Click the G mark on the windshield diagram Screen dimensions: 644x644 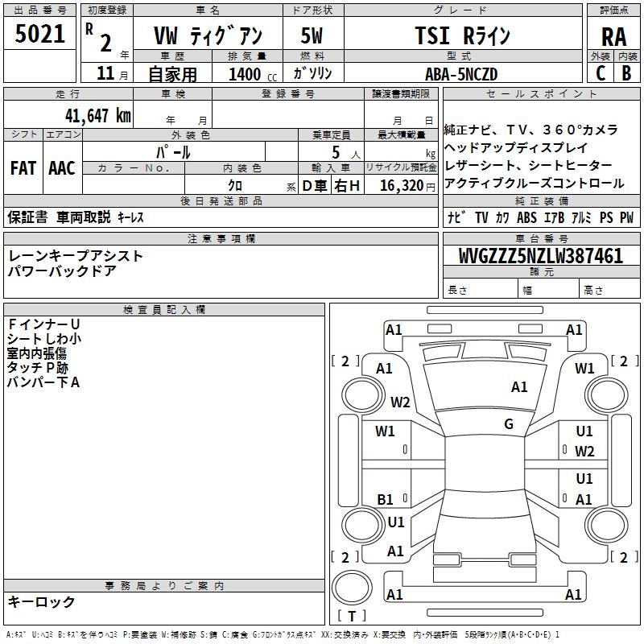click(509, 423)
